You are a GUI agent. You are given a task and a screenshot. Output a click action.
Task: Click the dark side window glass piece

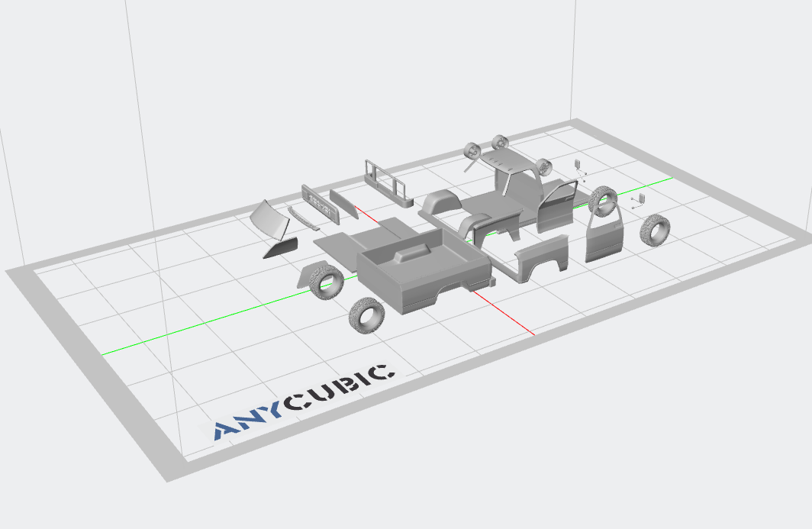coord(281,247)
